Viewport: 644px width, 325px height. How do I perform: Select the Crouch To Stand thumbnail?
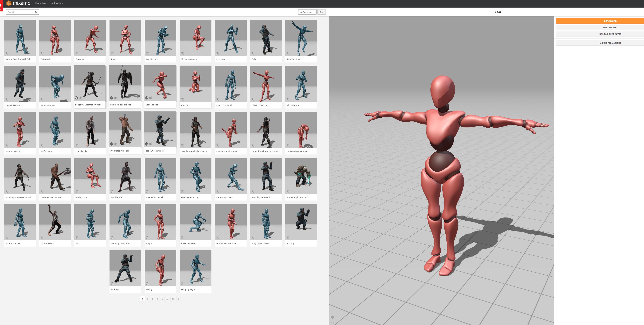(231, 84)
